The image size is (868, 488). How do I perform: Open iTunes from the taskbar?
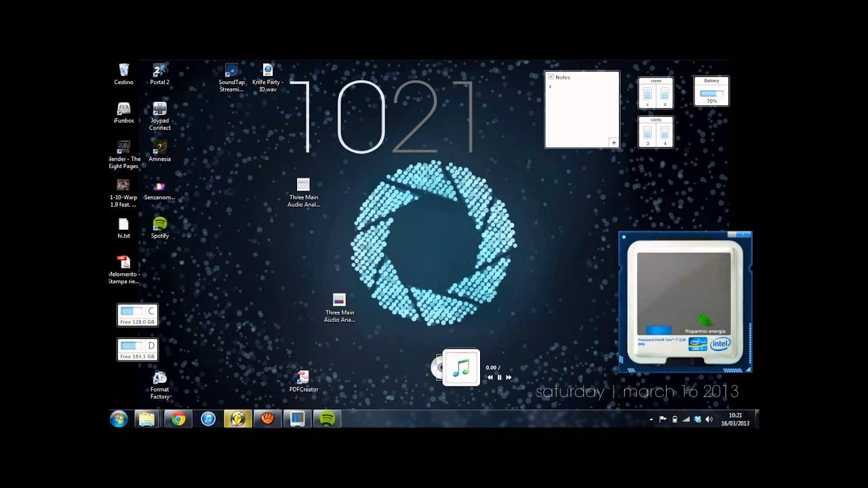click(x=208, y=420)
